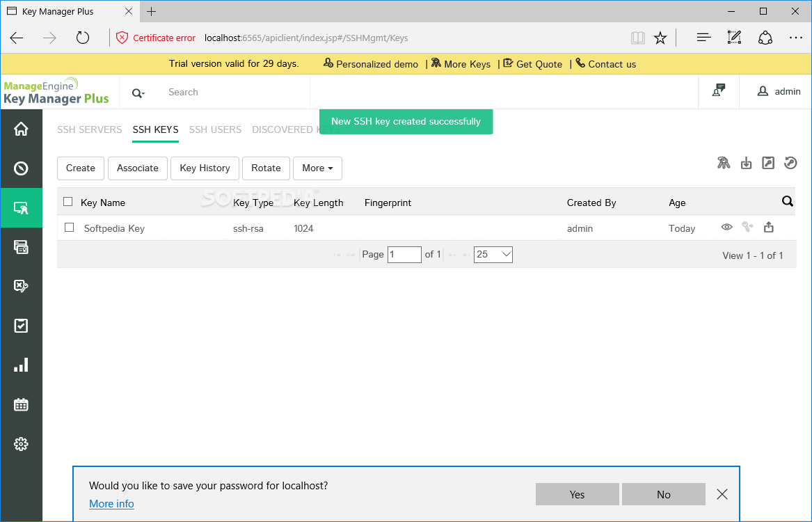
Task: Tick the select-all checkbox in the table header
Action: [67, 201]
